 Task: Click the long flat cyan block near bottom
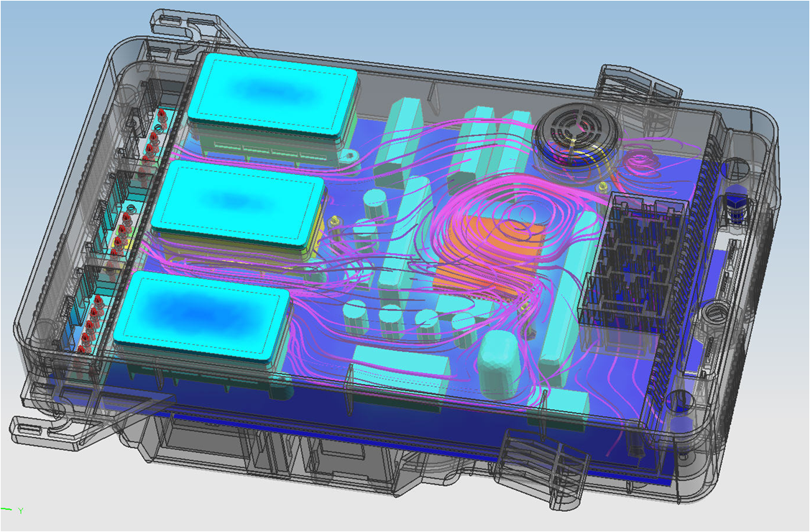400,370
